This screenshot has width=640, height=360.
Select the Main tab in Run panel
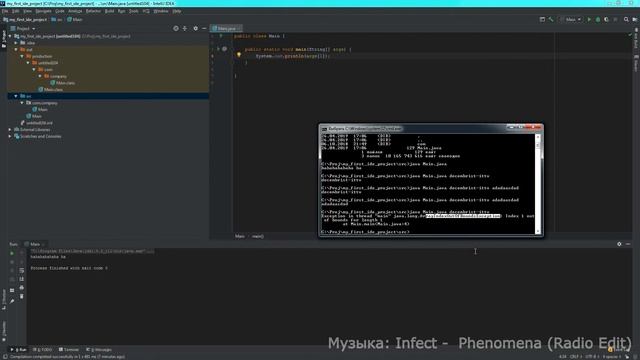[x=34, y=244]
